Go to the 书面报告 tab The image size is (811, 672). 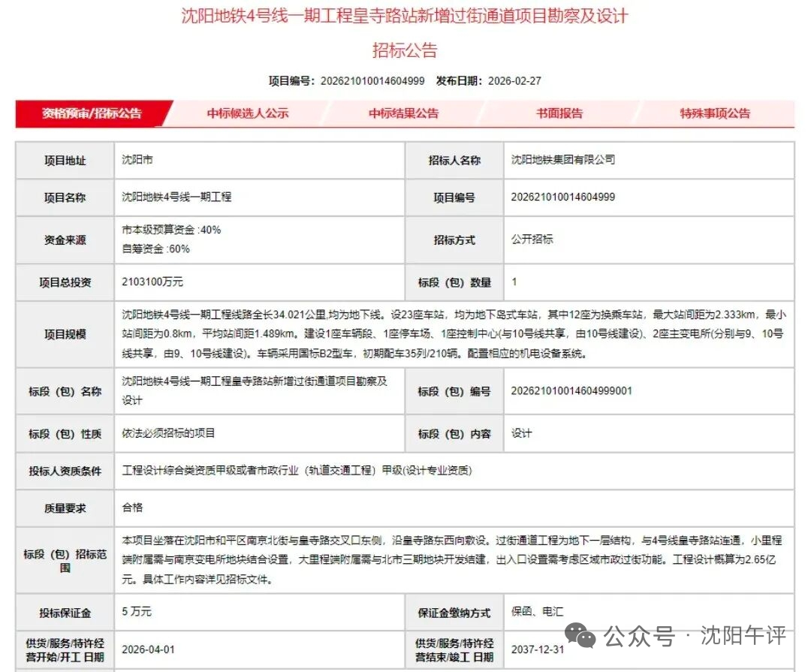(x=559, y=113)
